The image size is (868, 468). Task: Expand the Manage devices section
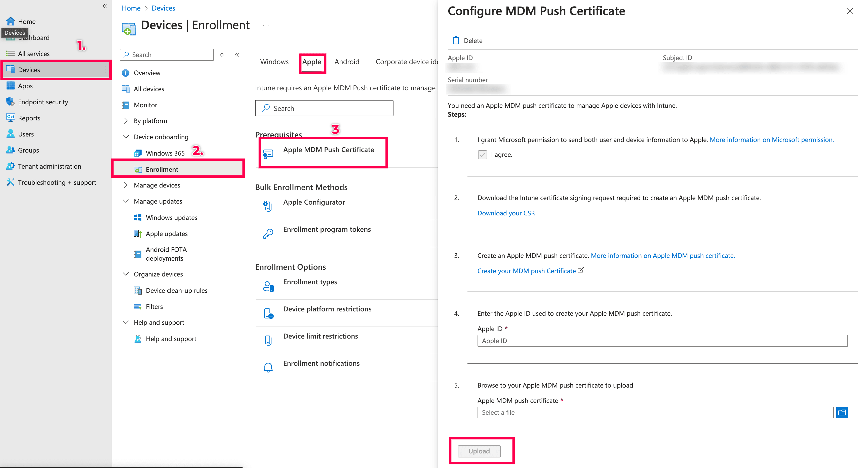[x=126, y=185]
